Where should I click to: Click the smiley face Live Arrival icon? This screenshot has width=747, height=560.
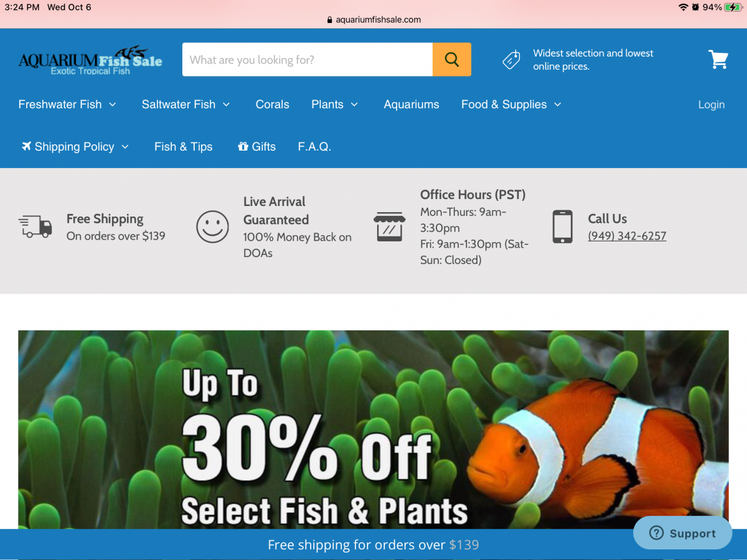(x=213, y=227)
